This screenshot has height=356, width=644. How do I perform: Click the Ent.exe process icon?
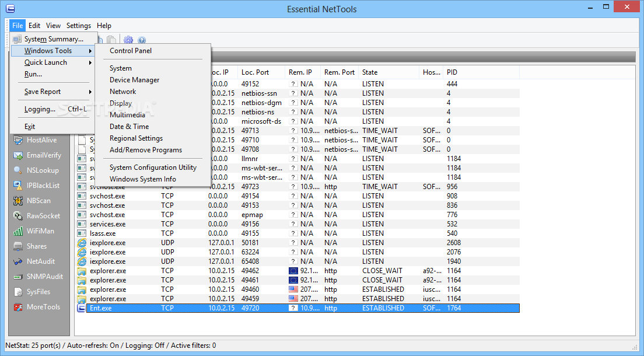tap(82, 308)
